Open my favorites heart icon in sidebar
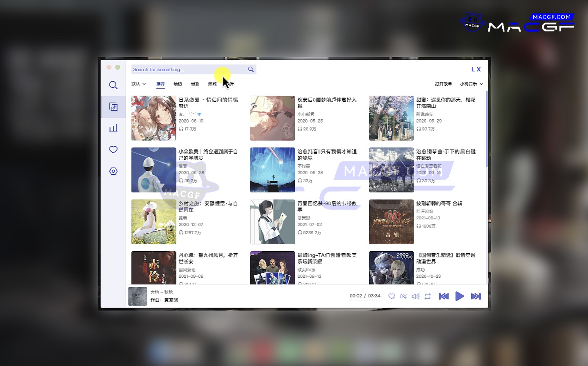This screenshot has width=588, height=366. (114, 150)
